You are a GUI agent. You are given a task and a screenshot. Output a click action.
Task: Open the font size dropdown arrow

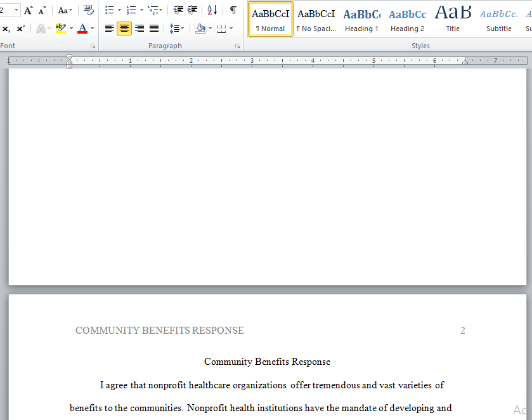(x=16, y=10)
